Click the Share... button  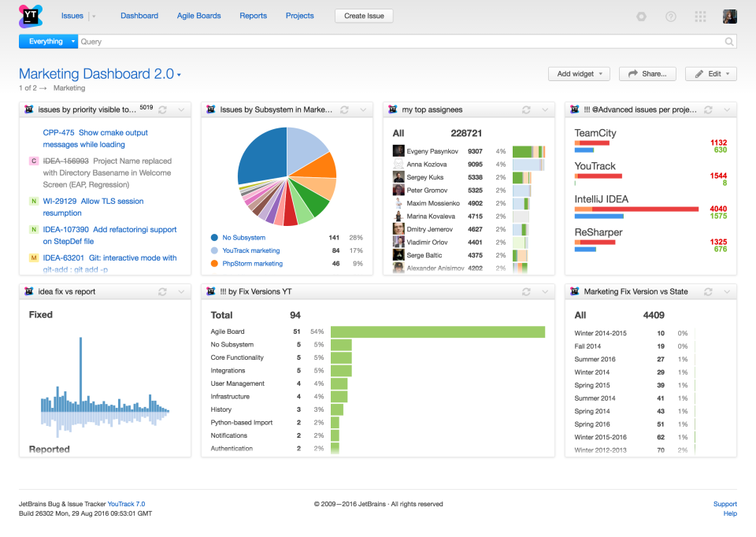click(647, 74)
